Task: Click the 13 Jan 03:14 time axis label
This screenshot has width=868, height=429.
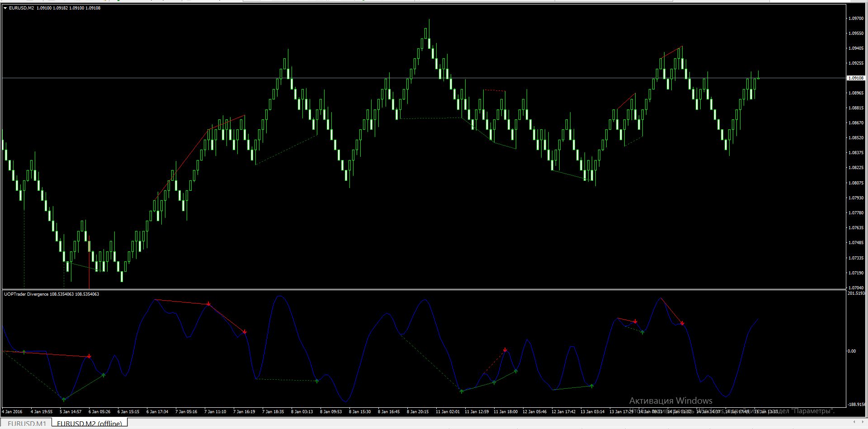Action: [x=592, y=412]
